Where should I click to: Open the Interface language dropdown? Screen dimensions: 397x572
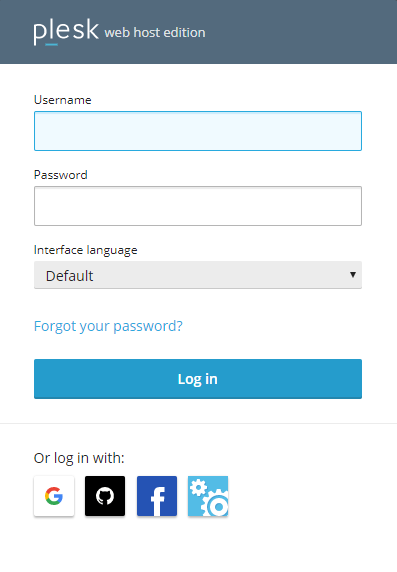198,275
